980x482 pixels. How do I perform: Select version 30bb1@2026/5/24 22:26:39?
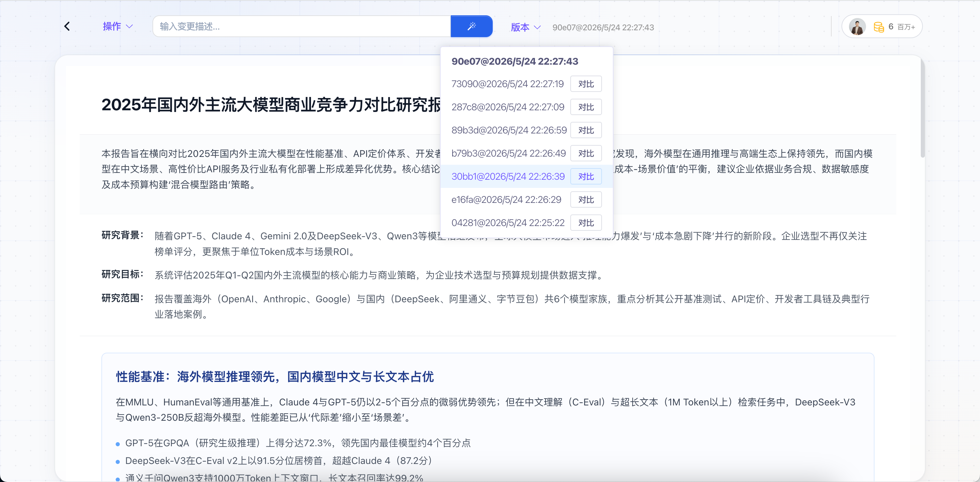click(508, 177)
